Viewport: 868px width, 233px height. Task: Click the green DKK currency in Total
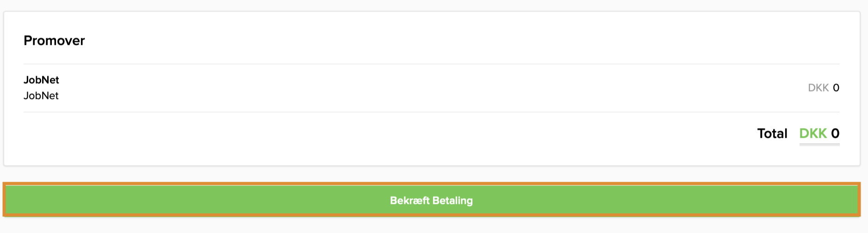tap(813, 134)
